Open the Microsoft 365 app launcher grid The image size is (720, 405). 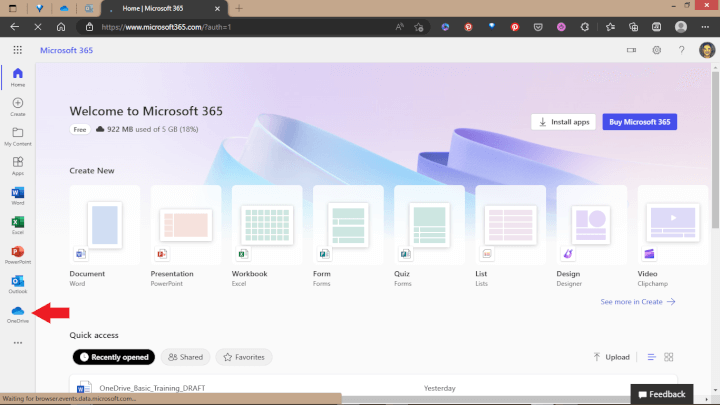coord(17,50)
